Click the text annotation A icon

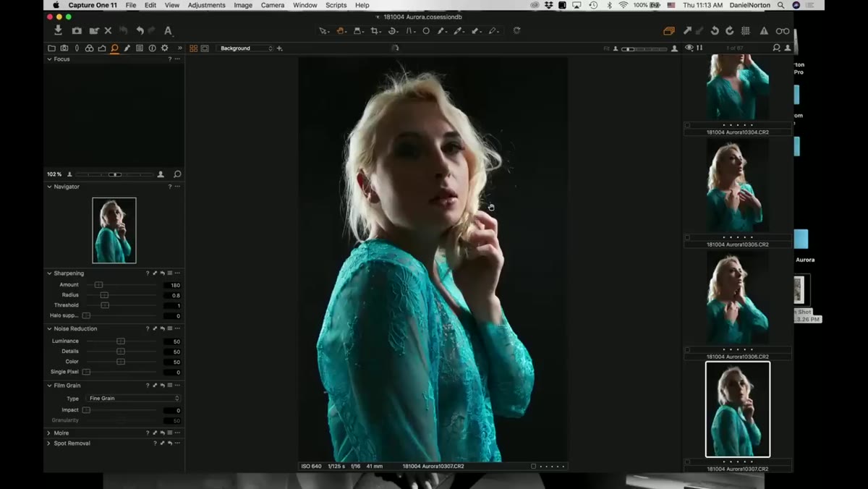pos(168,30)
